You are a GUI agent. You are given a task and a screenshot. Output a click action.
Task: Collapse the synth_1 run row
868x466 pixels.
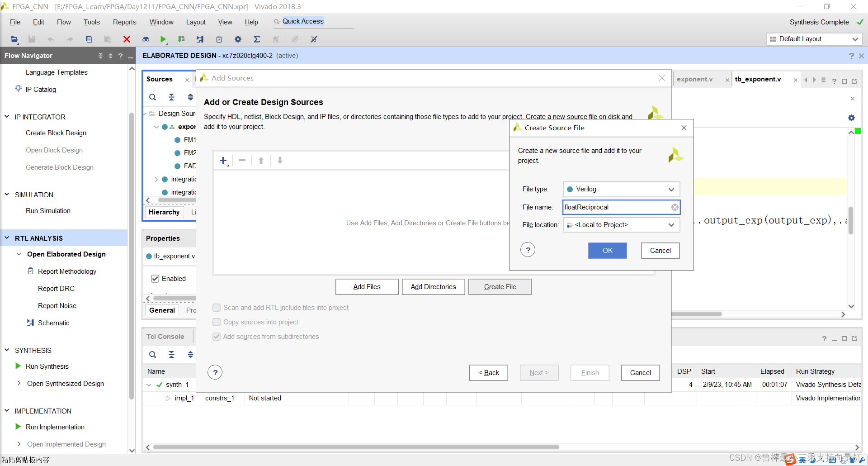149,385
